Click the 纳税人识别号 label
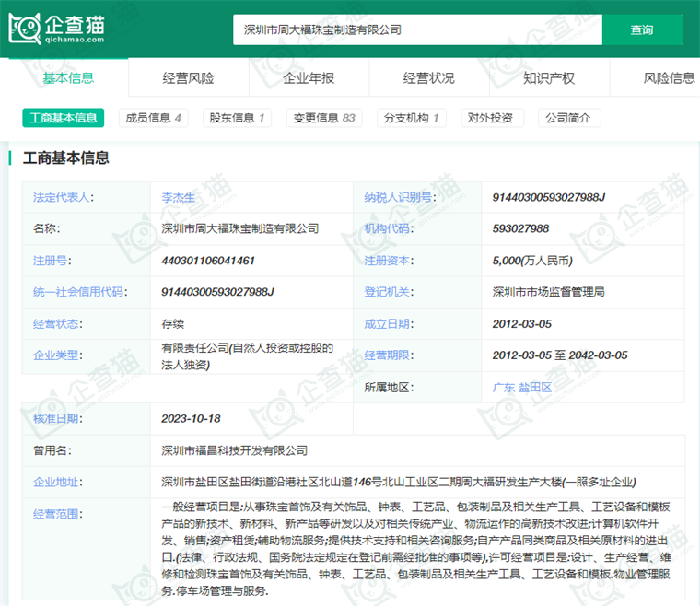 coord(400,197)
